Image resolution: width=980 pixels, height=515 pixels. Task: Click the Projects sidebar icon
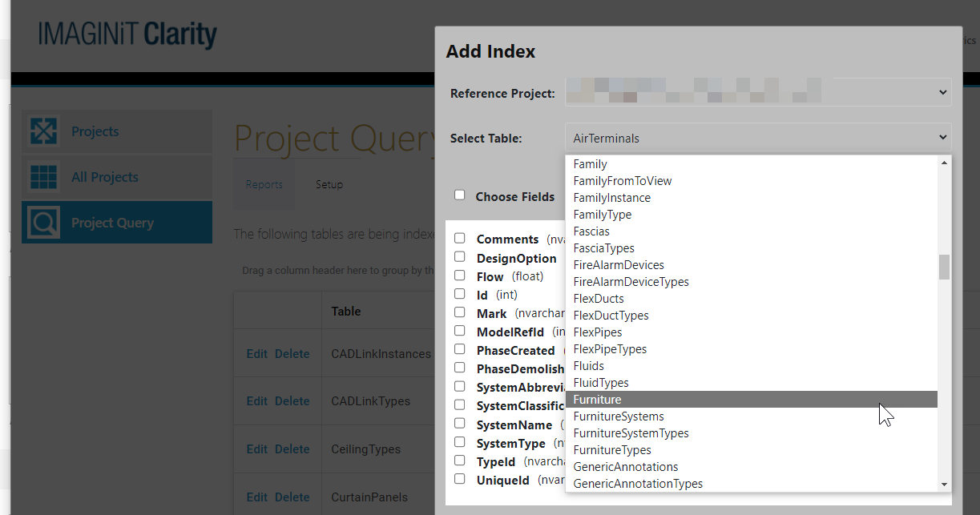pos(43,131)
